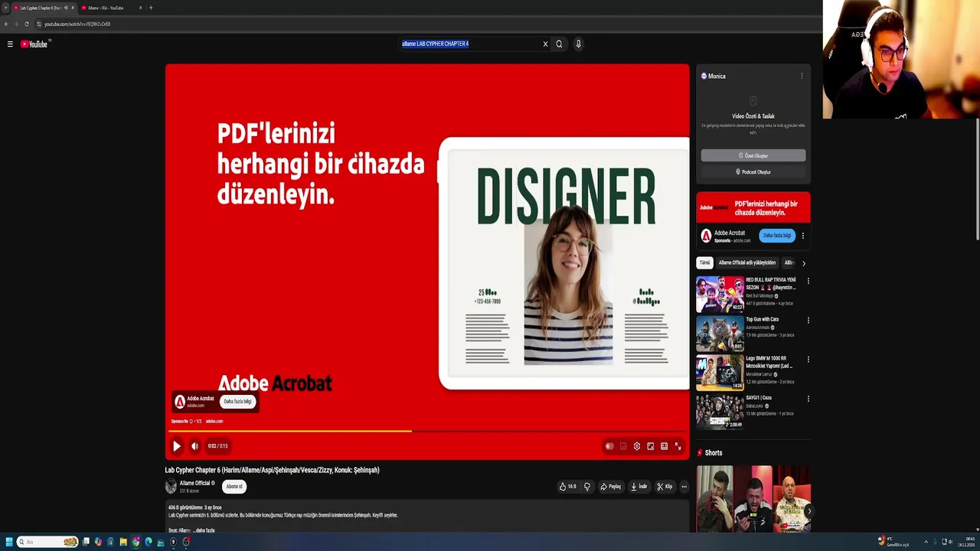The height and width of the screenshot is (551, 980).
Task: Select the 'Tümü' filter chip
Action: click(x=704, y=262)
